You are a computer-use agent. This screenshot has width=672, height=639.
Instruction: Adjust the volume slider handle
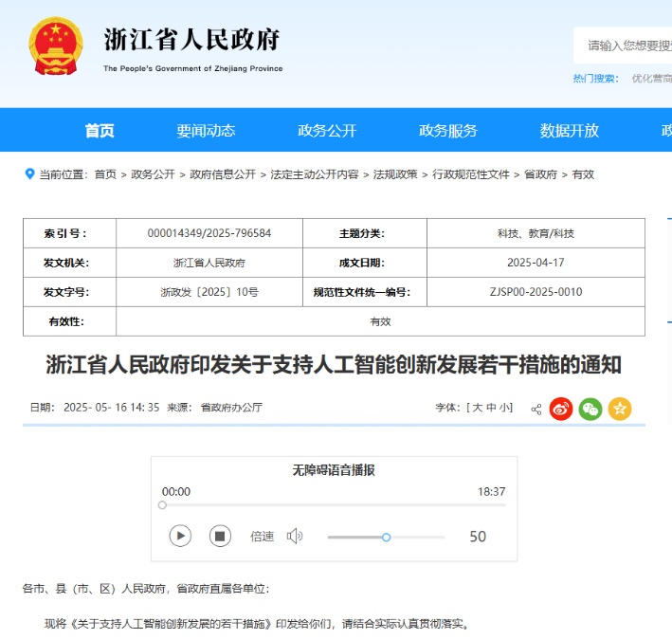tap(386, 537)
